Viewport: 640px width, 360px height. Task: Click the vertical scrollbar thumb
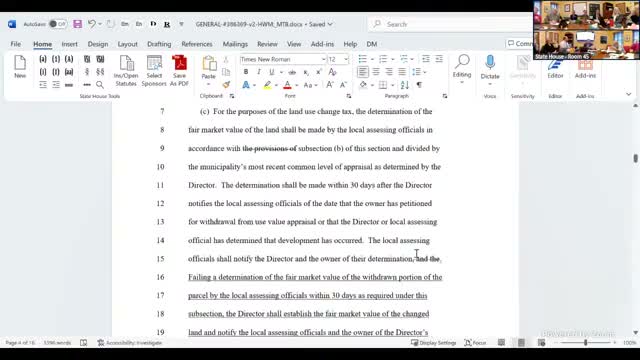pyautogui.click(x=636, y=158)
